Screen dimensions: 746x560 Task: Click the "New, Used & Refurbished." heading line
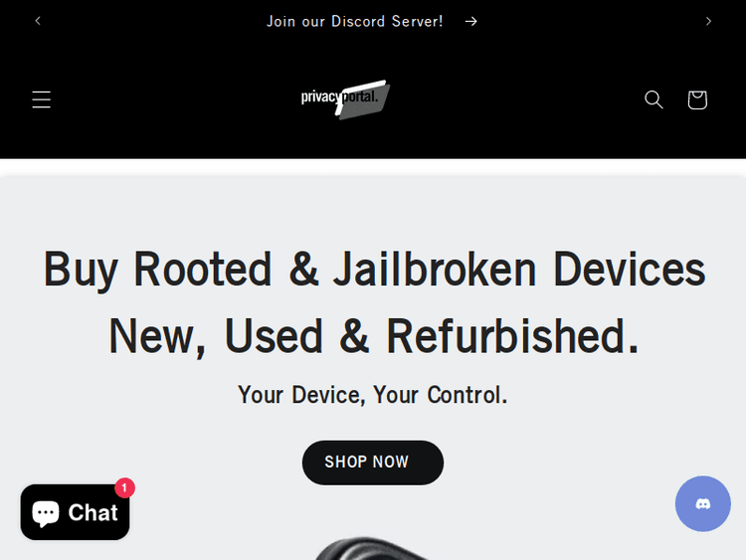pos(374,336)
